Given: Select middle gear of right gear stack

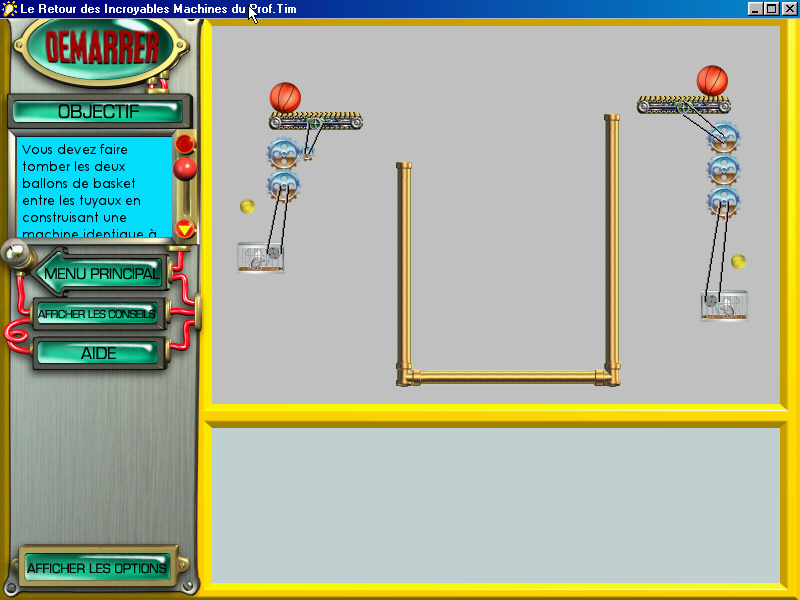Looking at the screenshot, I should click(723, 169).
